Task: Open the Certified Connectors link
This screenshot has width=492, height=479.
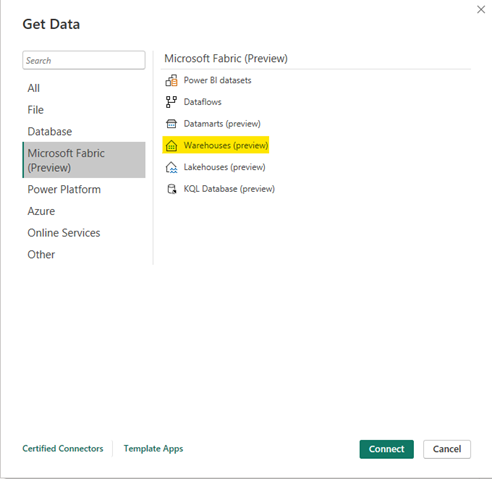Action: tap(63, 449)
